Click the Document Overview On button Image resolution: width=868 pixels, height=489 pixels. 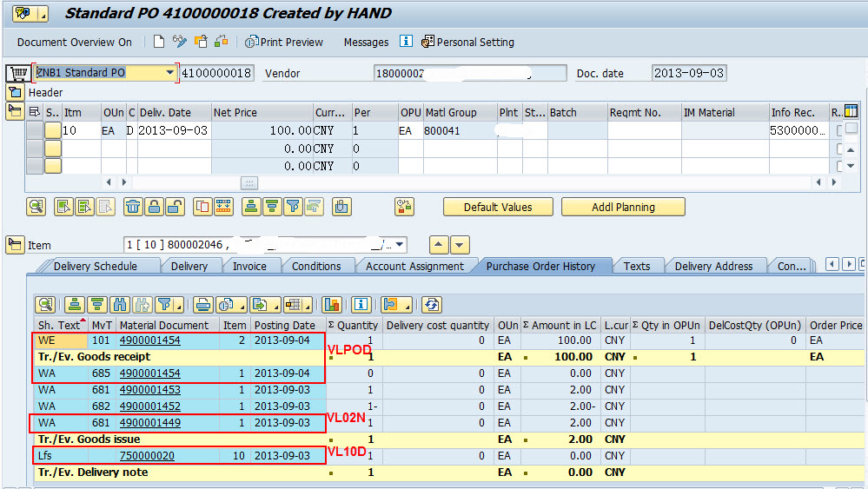point(75,42)
